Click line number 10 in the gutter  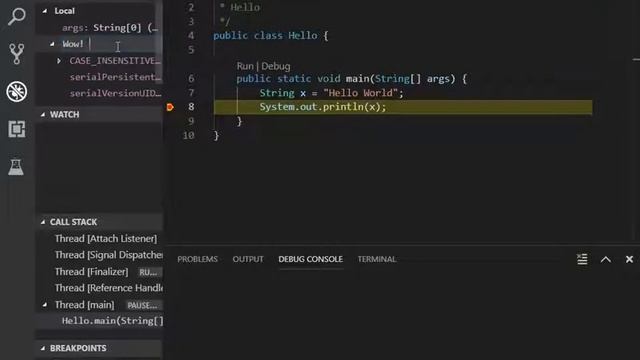tap(189, 135)
